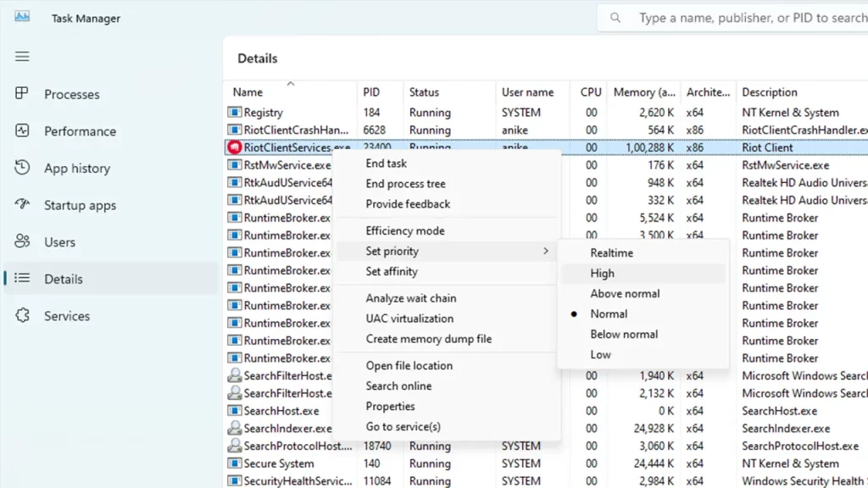Click the Riot Client red process icon

[235, 147]
